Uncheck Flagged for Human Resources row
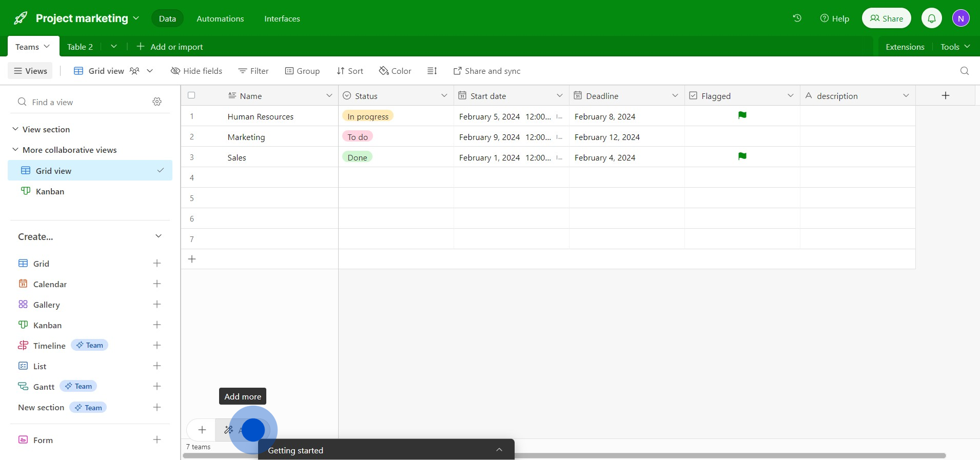 tap(742, 116)
